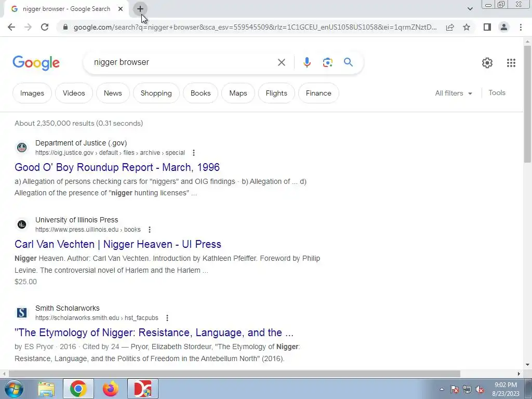Screen dimensions: 532x399
Task: Focus the browser address bar
Action: tap(255, 27)
